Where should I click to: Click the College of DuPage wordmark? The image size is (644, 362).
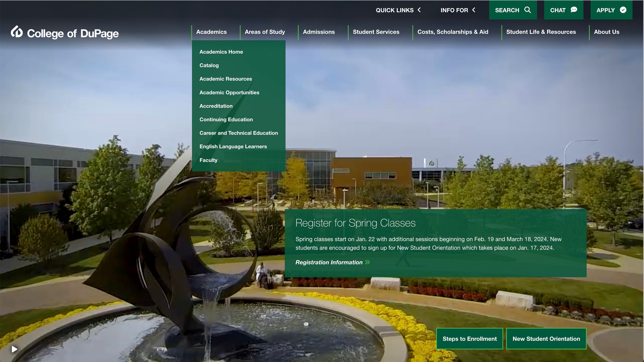point(73,33)
